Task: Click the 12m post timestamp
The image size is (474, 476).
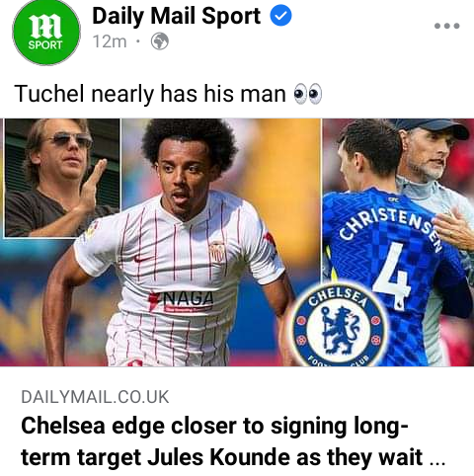Action: pos(110,41)
